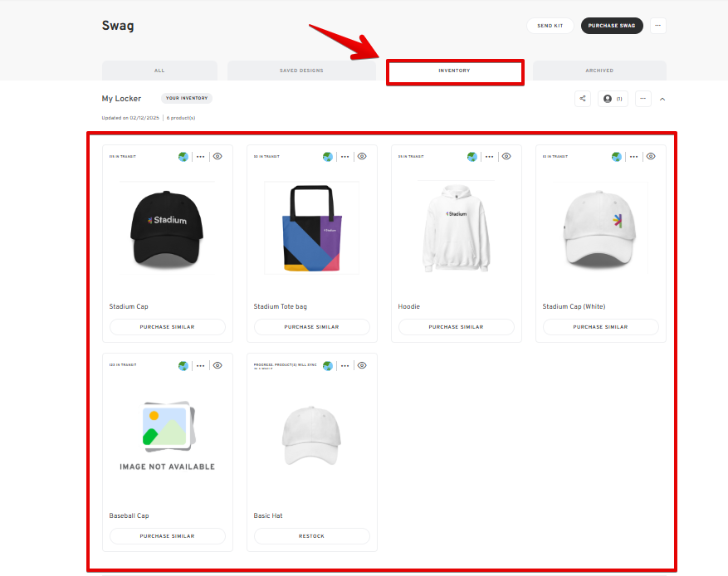Click Purchase Similar under Stadium Cap (White)

[x=600, y=327]
